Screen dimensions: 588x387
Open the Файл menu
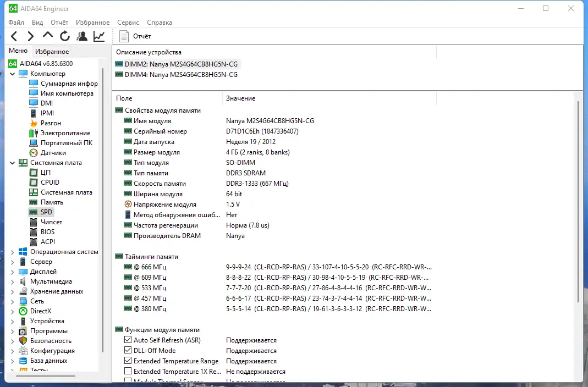click(16, 23)
